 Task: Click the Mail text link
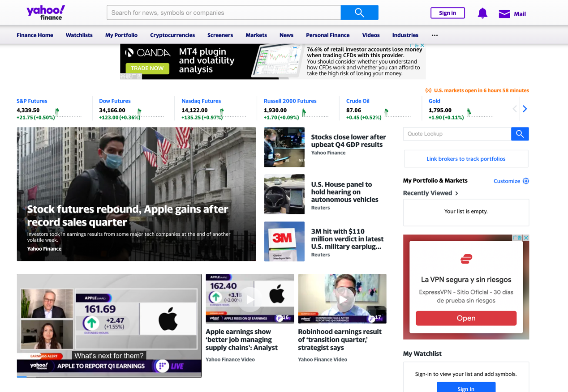point(520,14)
